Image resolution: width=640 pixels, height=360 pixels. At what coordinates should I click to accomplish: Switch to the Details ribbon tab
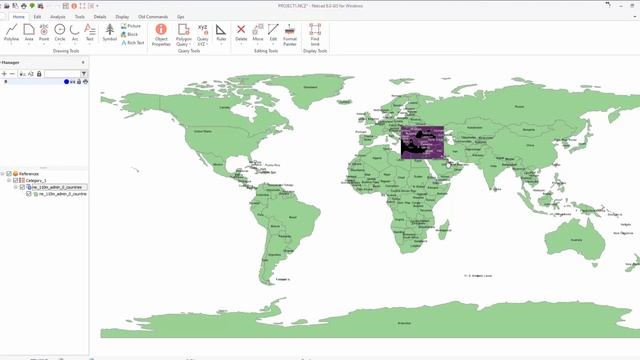100,17
